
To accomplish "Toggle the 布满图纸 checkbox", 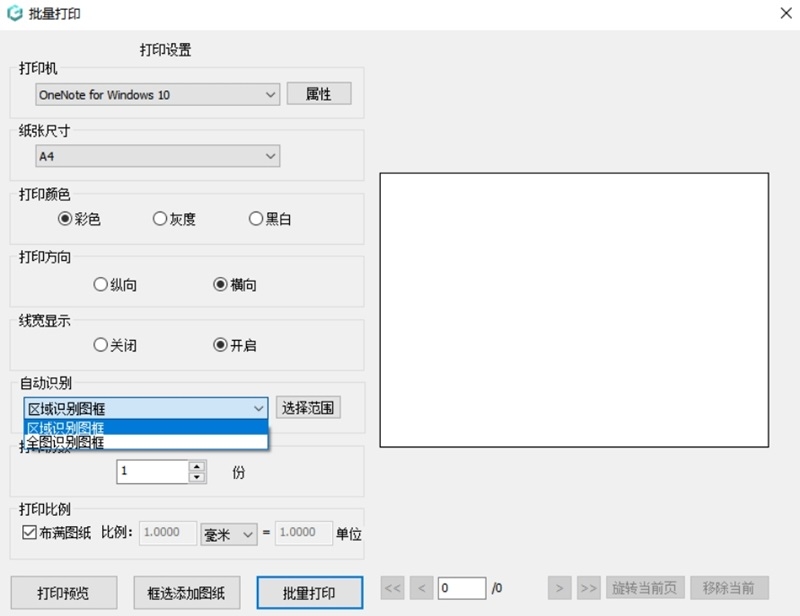I will 29,533.
